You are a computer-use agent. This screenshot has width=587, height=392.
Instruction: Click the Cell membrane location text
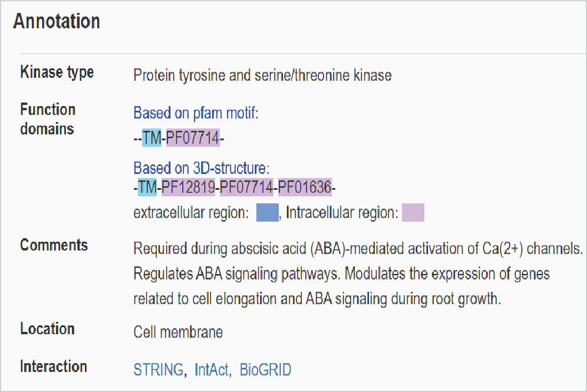coord(178,332)
